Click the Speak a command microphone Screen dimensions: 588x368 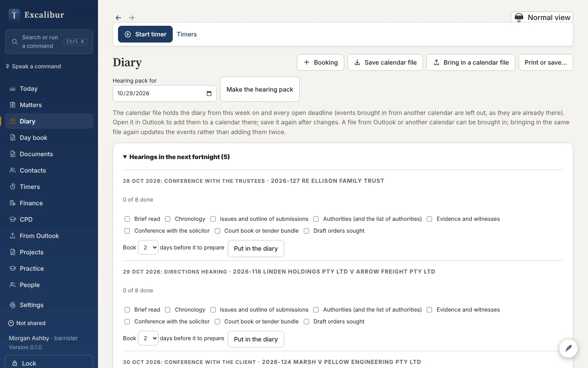coord(34,66)
